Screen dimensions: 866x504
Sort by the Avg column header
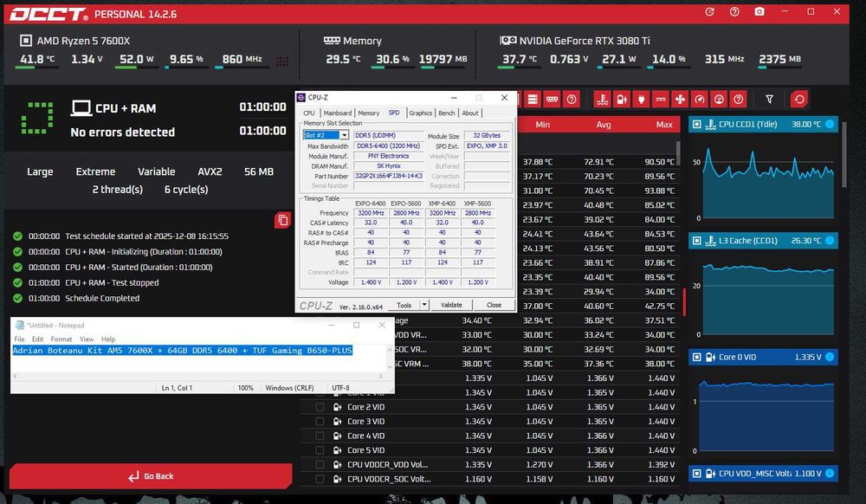pyautogui.click(x=603, y=125)
